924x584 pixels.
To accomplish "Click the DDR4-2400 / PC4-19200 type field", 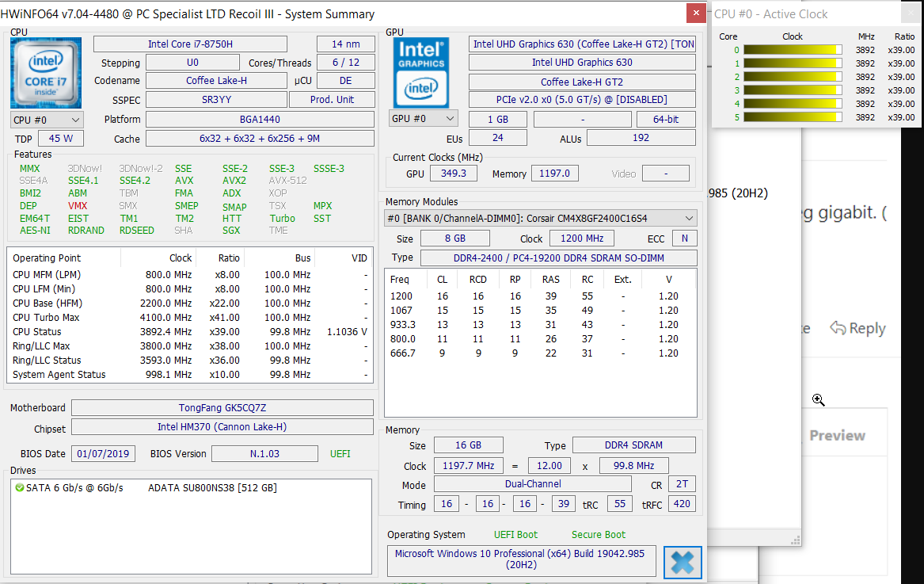I will 559,258.
